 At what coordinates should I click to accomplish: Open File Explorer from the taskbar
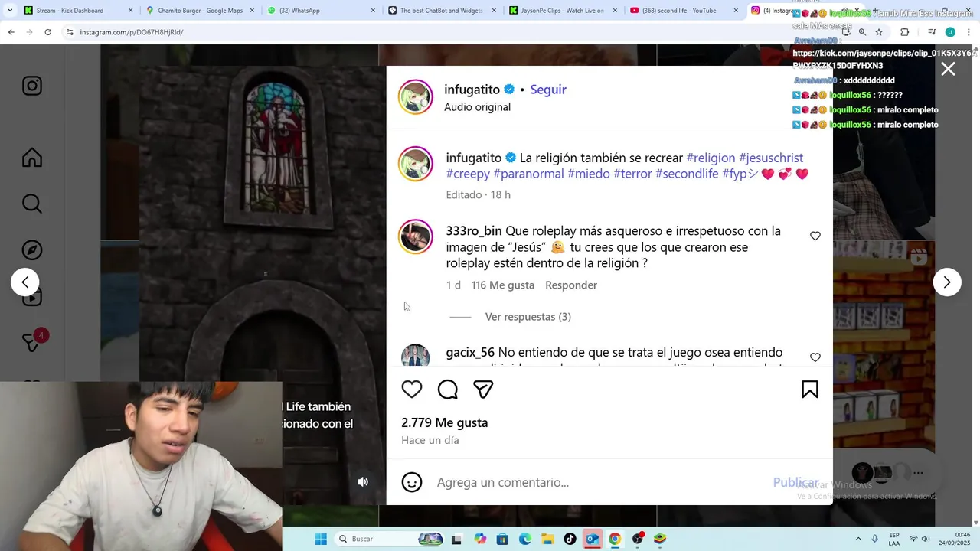point(547,539)
